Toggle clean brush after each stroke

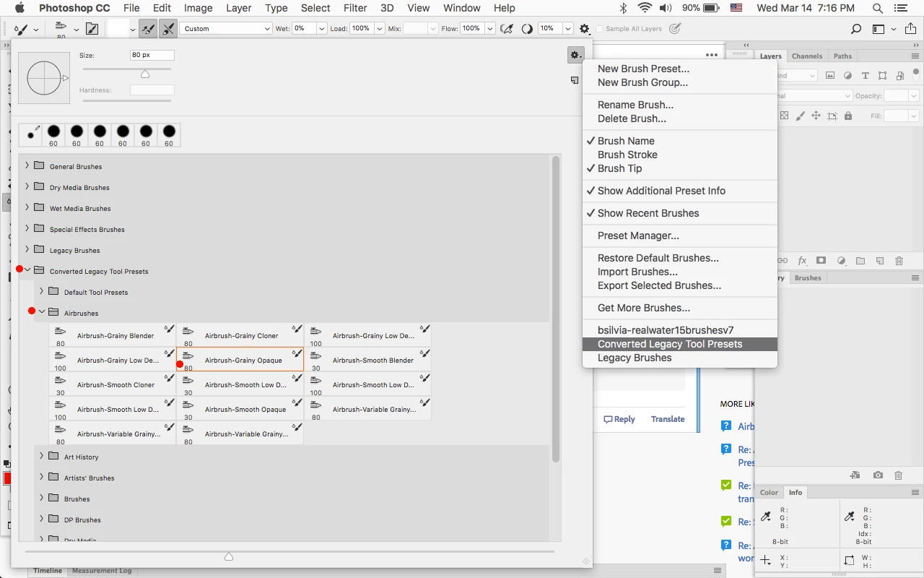point(168,29)
